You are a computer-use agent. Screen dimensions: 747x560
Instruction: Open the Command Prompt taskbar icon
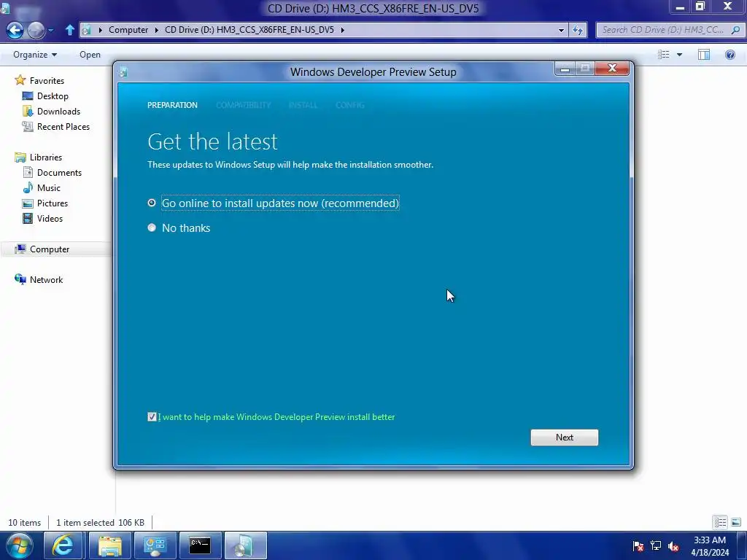pyautogui.click(x=200, y=545)
